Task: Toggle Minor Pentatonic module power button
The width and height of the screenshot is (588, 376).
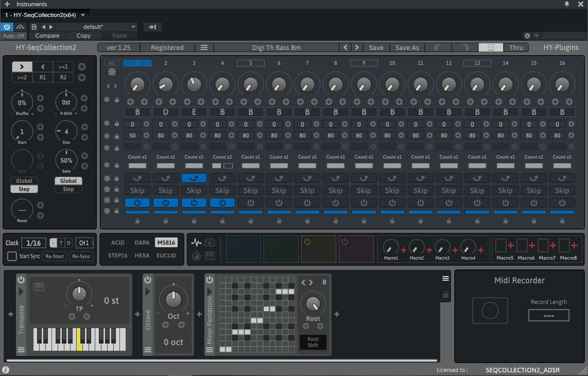Action: (210, 280)
